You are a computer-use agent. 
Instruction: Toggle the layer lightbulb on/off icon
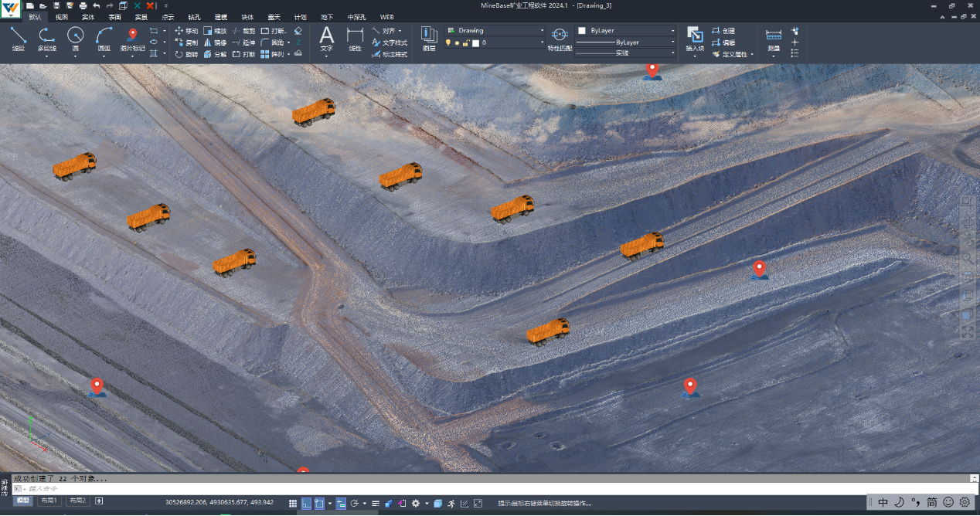click(x=447, y=43)
